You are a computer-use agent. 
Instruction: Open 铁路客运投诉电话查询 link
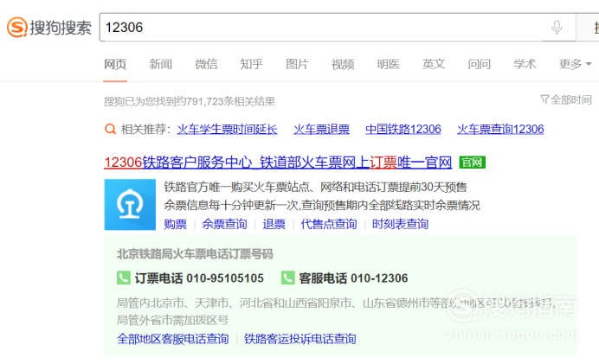[x=300, y=339]
